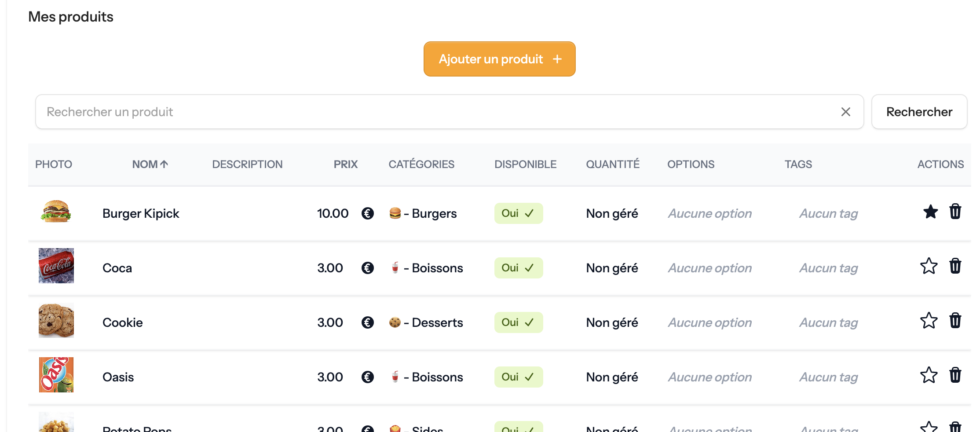Delete the Oasis product via trash icon
The width and height of the screenshot is (980, 432).
(x=955, y=376)
